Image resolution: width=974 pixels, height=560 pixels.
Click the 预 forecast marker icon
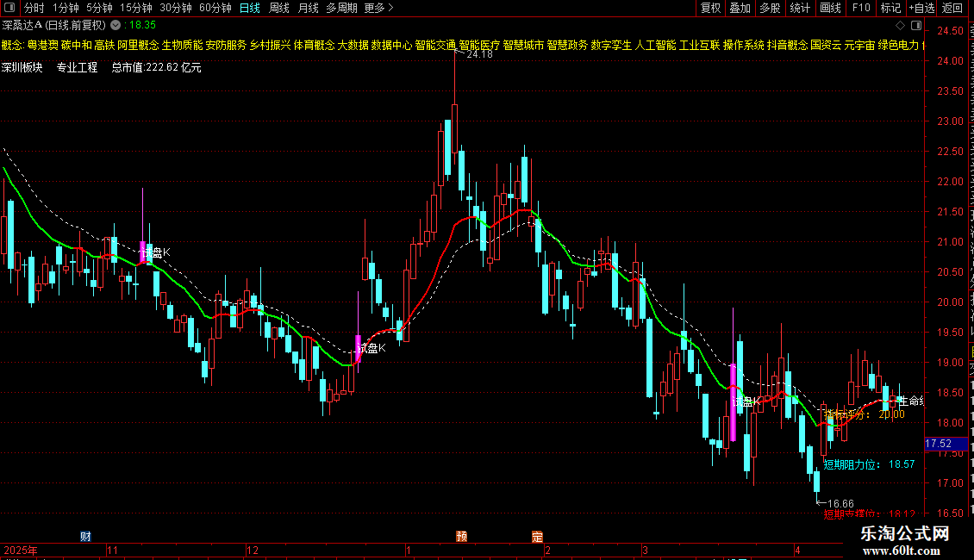[461, 537]
